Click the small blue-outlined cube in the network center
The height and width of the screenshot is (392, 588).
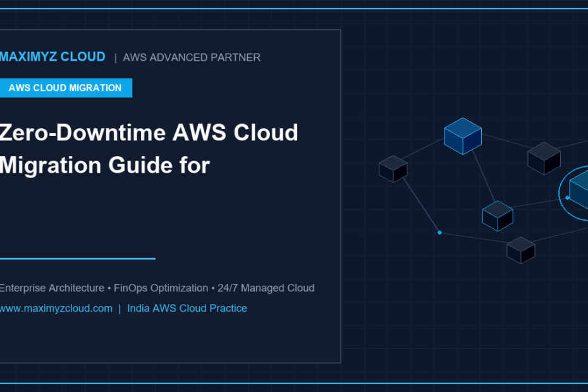tap(498, 216)
